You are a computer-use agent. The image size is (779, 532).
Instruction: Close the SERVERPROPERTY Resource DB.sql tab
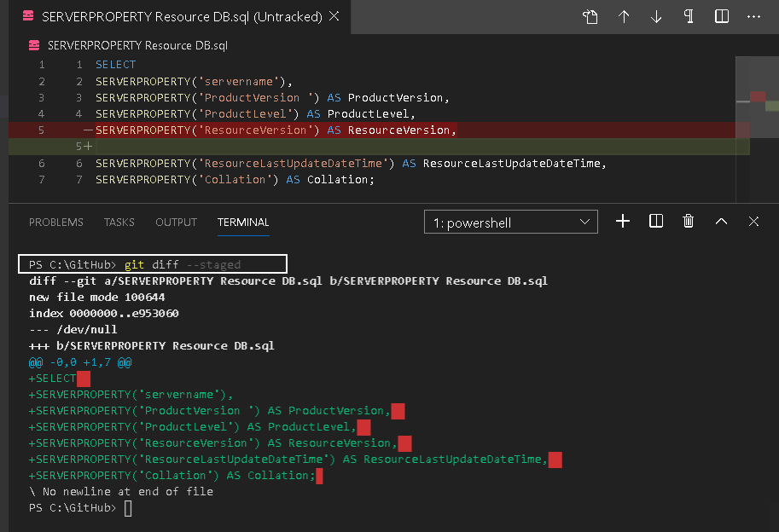[x=334, y=15]
